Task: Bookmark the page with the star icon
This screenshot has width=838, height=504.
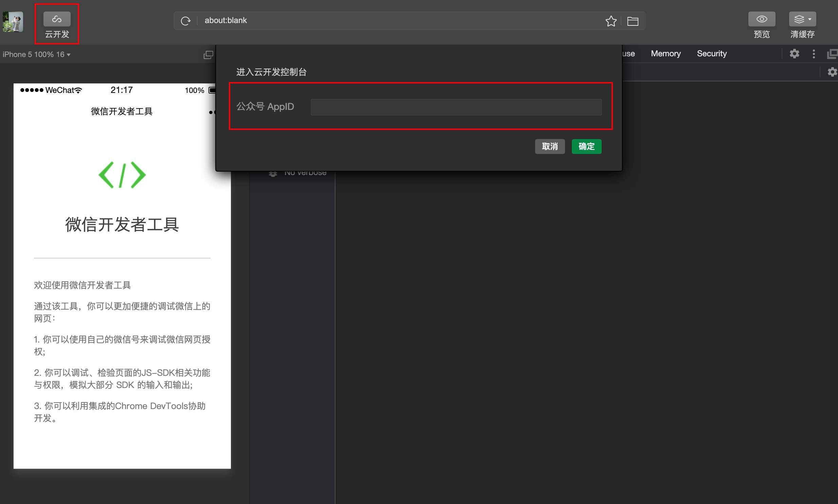Action: pyautogui.click(x=611, y=21)
